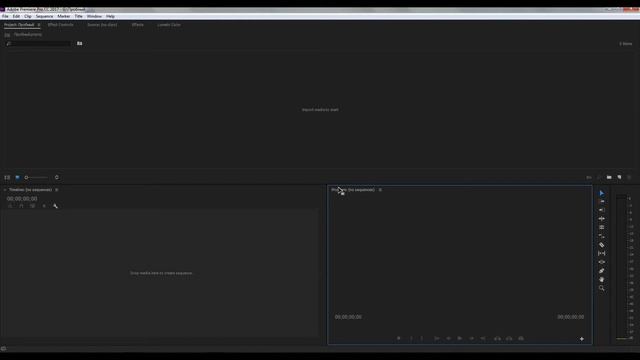Open the Title menu
Image resolution: width=640 pixels, height=360 pixels.
78,16
